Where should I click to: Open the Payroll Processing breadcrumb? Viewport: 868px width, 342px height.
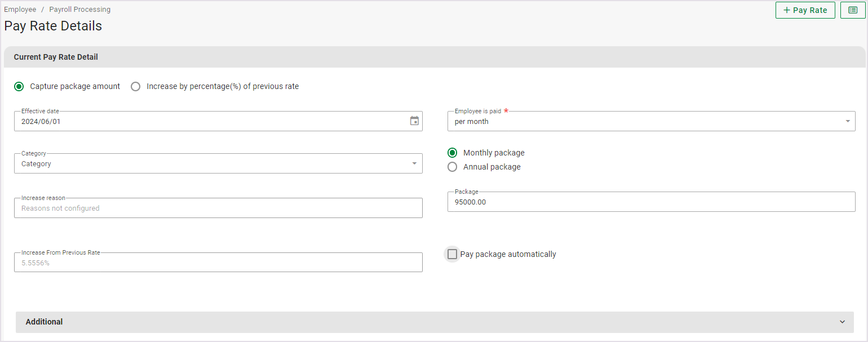[x=79, y=10]
